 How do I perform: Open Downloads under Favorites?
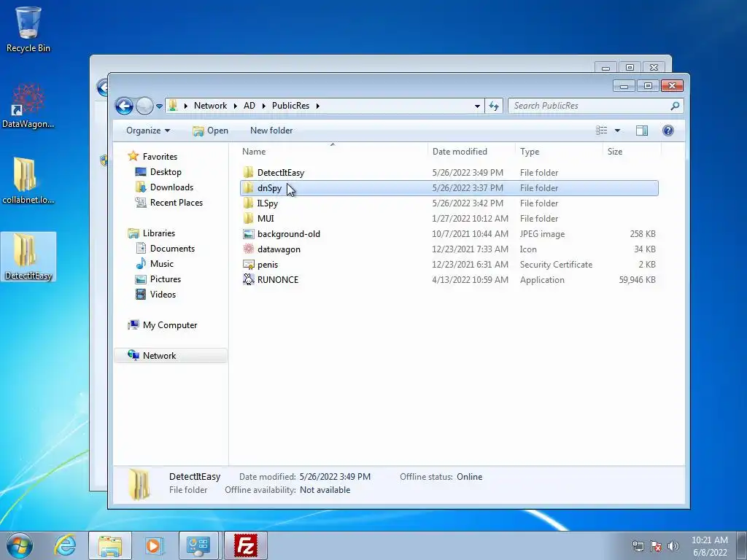point(164,187)
